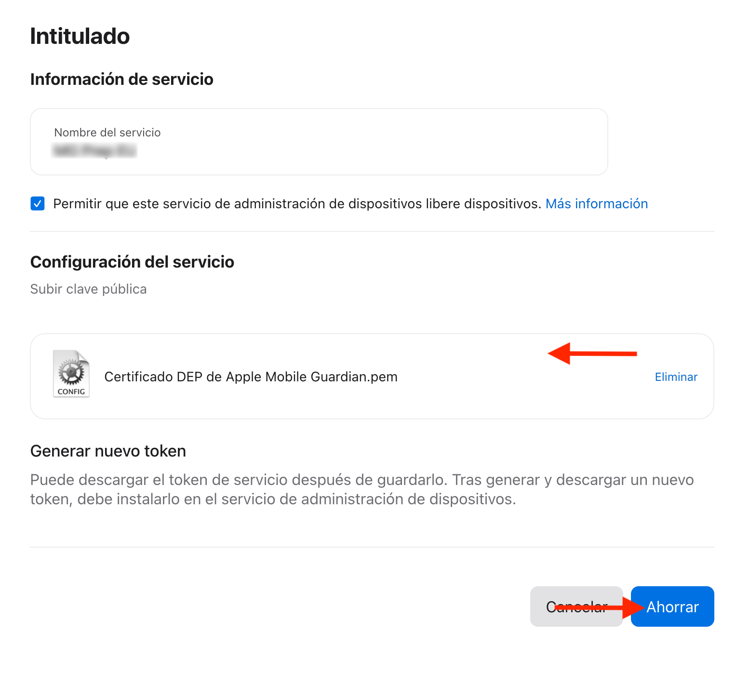Click the 'Subir clave pública' label

(x=88, y=289)
